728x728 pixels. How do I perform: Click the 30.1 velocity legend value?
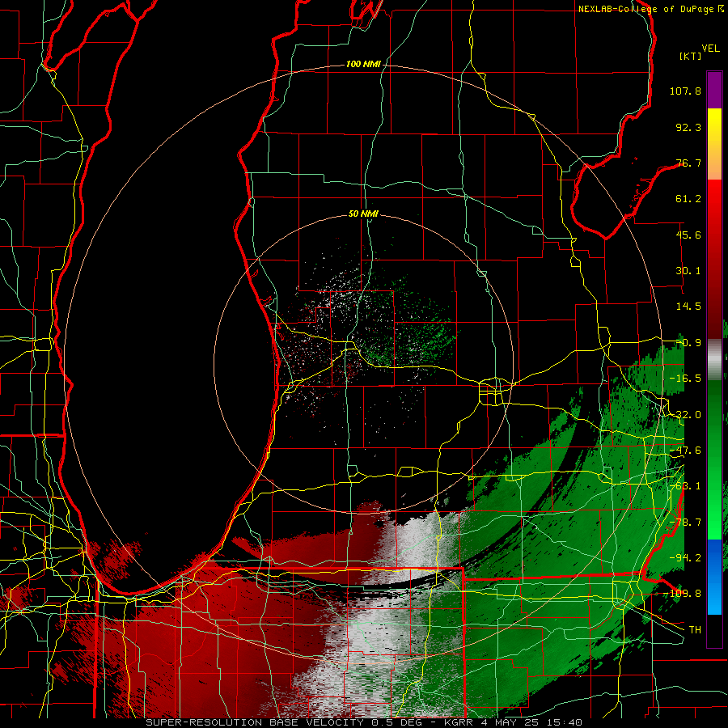688,271
